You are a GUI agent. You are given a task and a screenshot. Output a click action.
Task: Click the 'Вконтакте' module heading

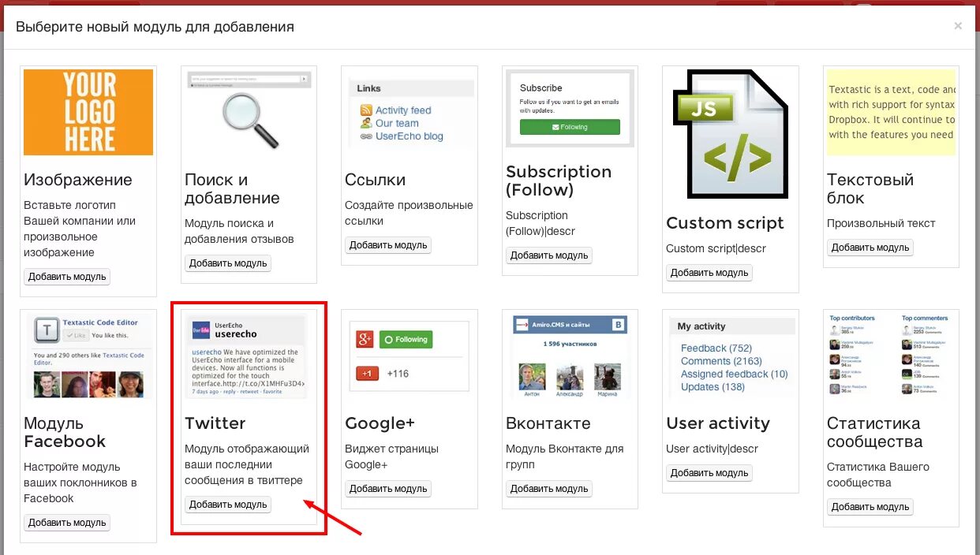click(x=548, y=423)
